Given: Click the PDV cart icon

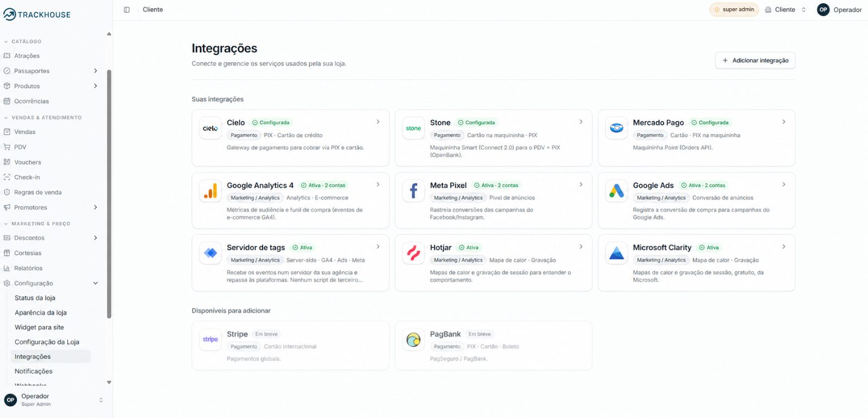Looking at the screenshot, I should pyautogui.click(x=7, y=147).
